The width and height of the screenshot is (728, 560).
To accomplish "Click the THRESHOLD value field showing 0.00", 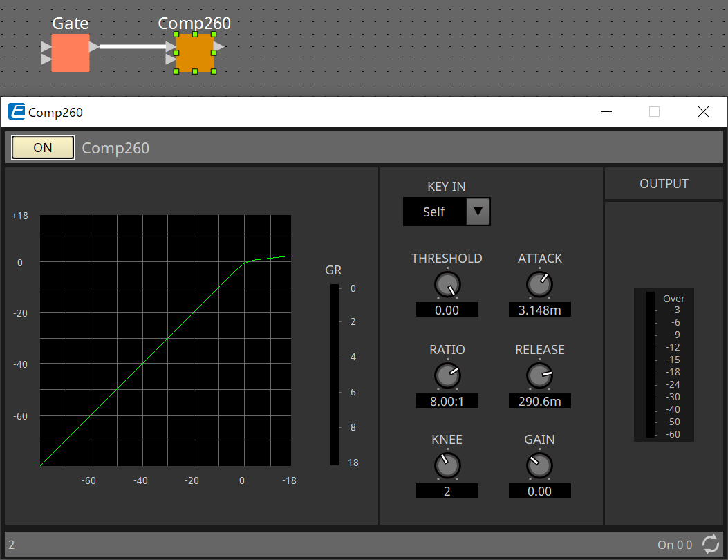I will tap(447, 310).
